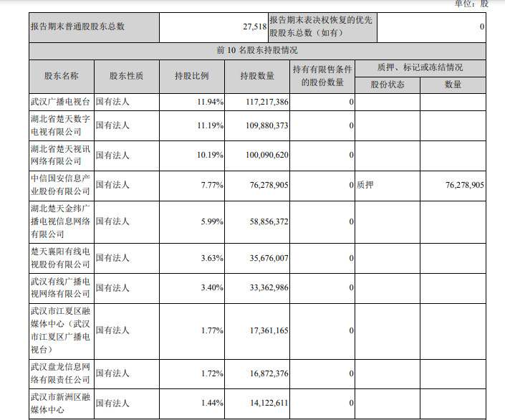Click shareholder 武汉有线广播电视网络有限公司
Screen dimensions: 505x420
[x=60, y=287]
